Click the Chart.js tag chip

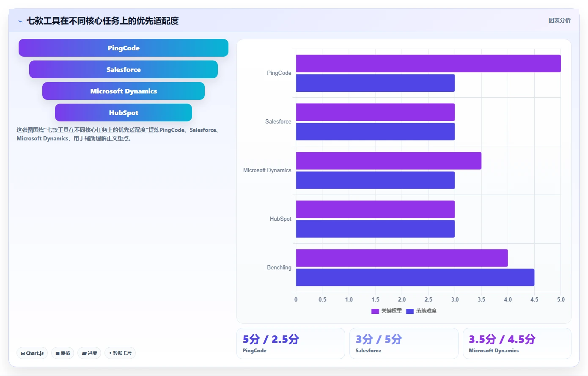pos(32,353)
